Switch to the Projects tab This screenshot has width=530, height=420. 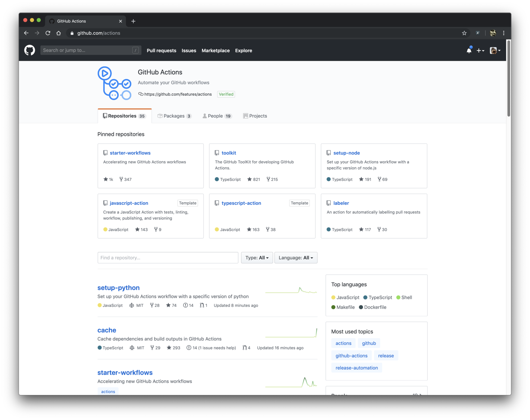255,116
